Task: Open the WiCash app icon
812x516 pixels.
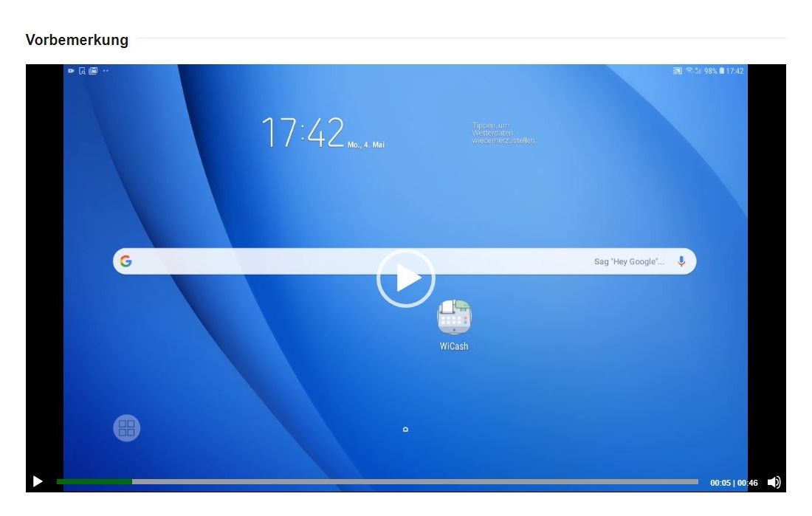Action: (x=454, y=319)
